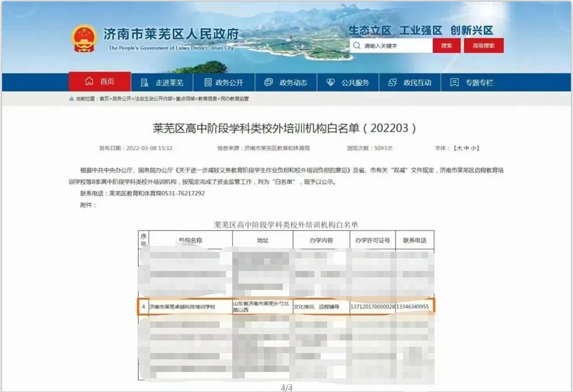Click the 民办教育监管 breadcrumb link
Image resolution: width=573 pixels, height=392 pixels.
click(234, 99)
